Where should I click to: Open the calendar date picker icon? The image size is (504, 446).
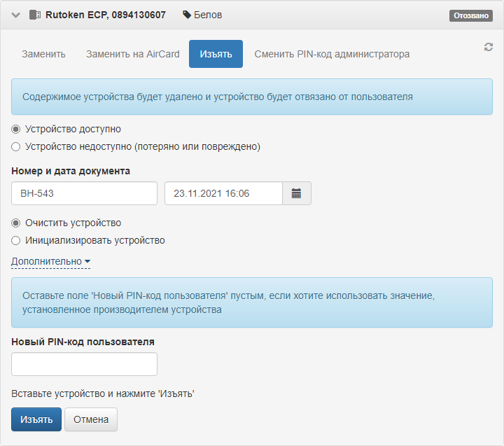click(296, 194)
